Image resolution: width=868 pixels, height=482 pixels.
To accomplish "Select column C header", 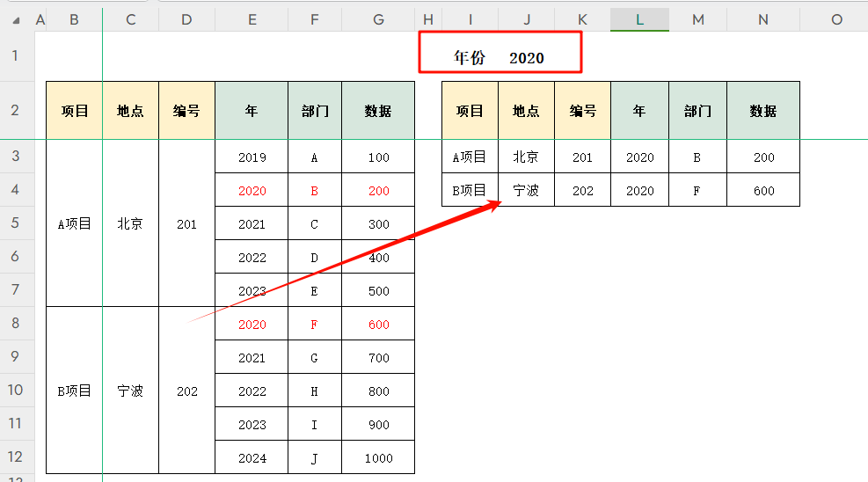I will coord(131,20).
